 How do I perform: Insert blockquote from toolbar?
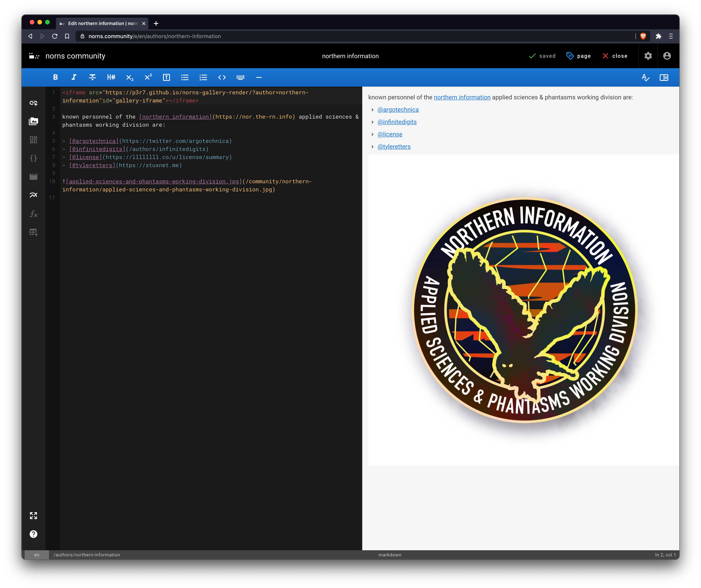pos(166,77)
